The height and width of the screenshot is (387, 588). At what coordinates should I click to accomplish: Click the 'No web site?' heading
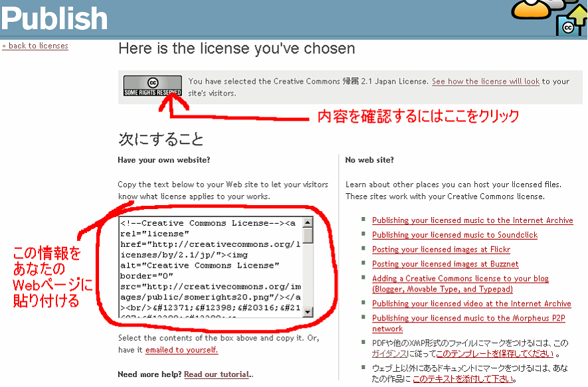pyautogui.click(x=369, y=160)
